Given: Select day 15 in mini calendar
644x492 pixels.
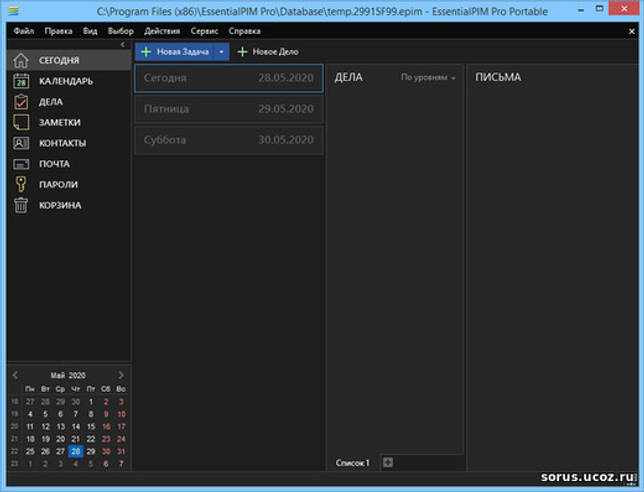Looking at the screenshot, I should tap(91, 427).
